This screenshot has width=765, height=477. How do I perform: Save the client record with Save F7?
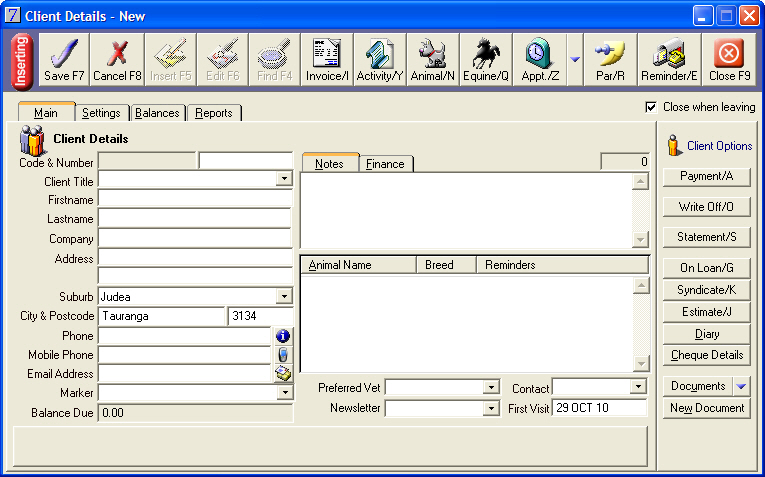[x=64, y=60]
